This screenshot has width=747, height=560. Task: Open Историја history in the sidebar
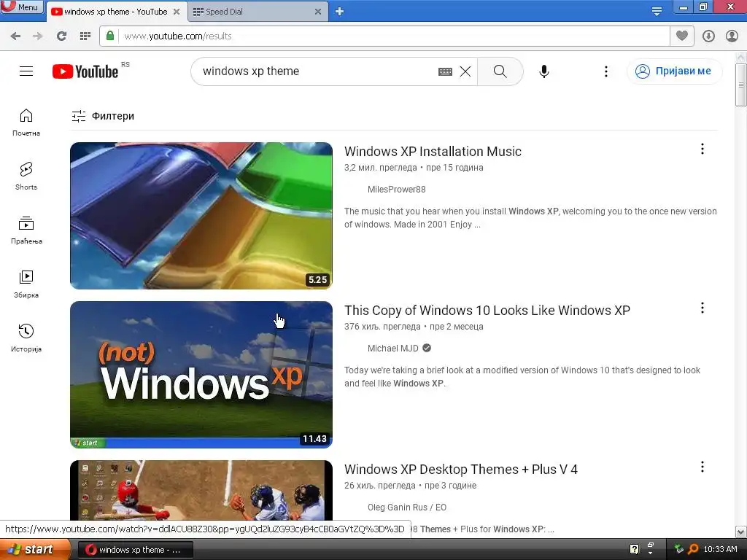click(x=26, y=338)
